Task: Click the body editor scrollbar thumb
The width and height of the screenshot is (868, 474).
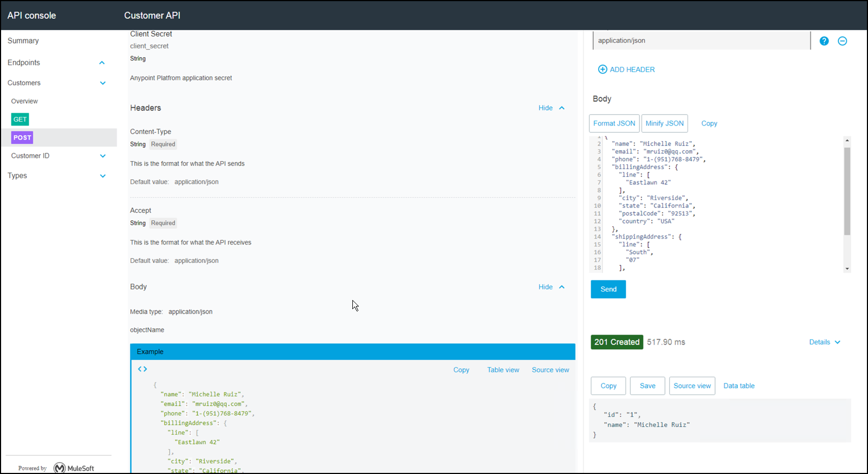Action: (x=847, y=191)
